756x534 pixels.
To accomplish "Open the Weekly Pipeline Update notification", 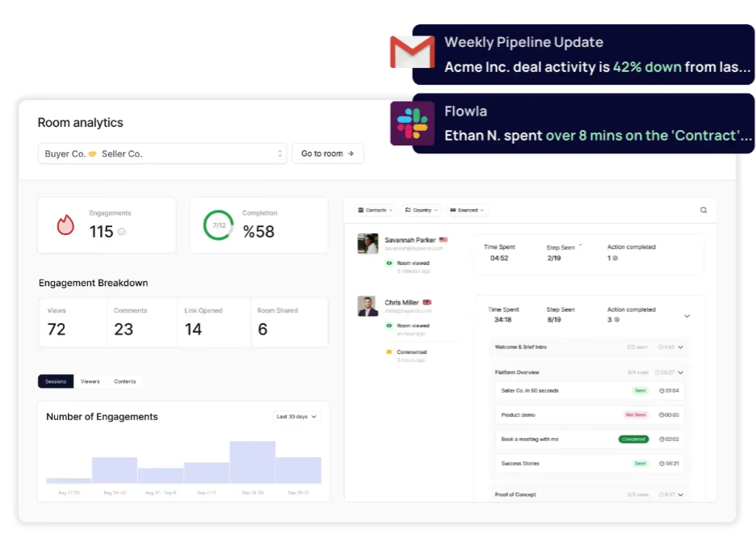I will point(583,54).
